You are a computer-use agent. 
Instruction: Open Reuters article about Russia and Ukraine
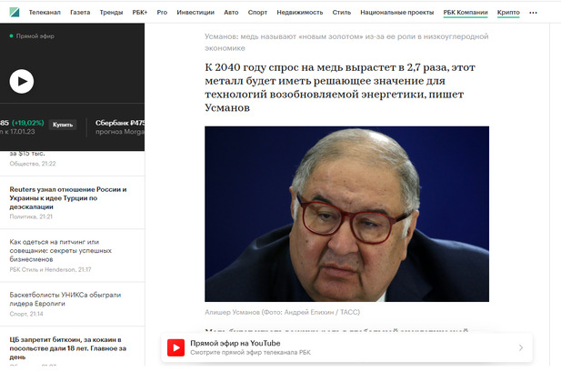pyautogui.click(x=68, y=198)
